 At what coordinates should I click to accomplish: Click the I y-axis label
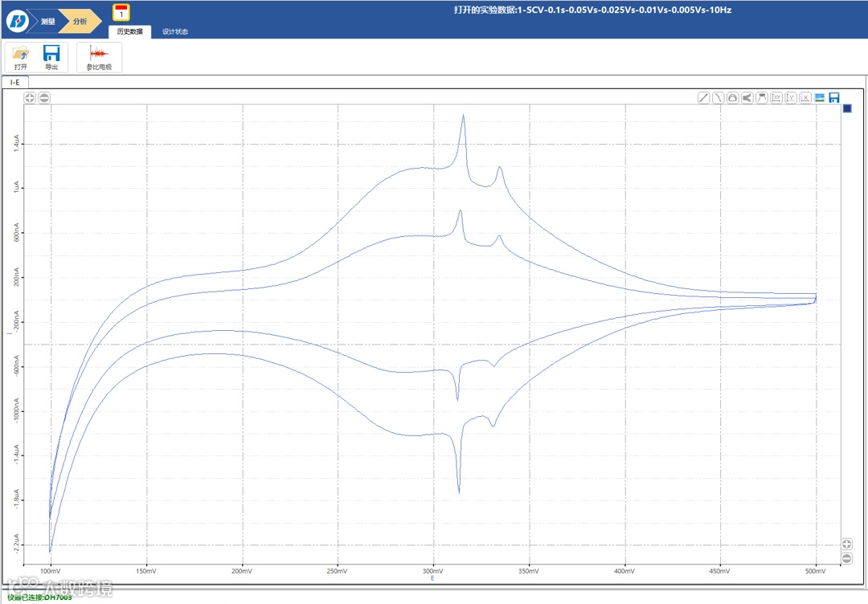pyautogui.click(x=10, y=333)
